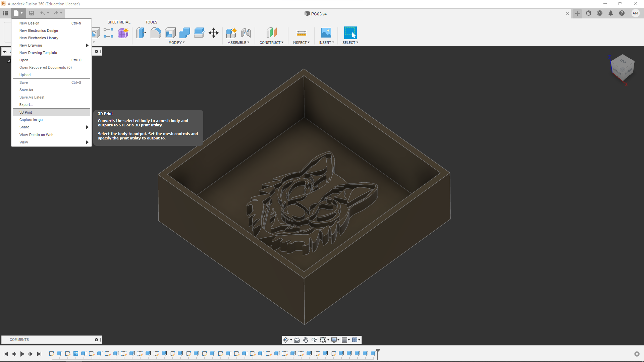Choose Export... from the File menu
This screenshot has height=362, width=644.
pos(26,105)
